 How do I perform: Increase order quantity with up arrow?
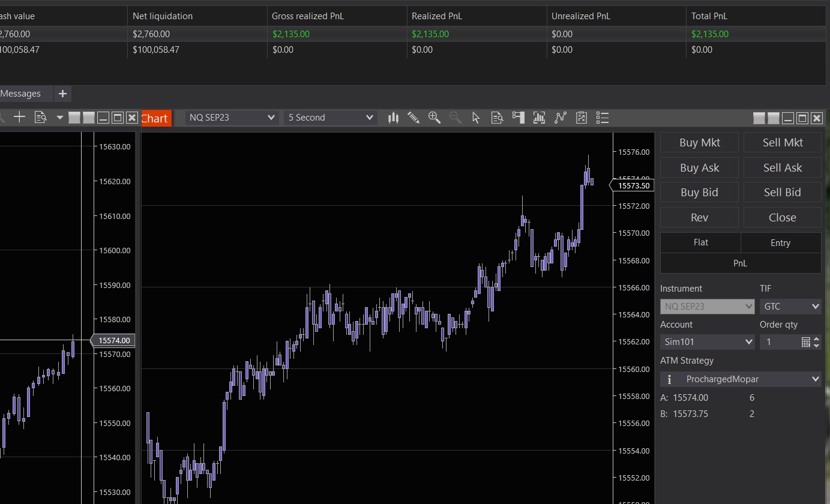click(816, 339)
